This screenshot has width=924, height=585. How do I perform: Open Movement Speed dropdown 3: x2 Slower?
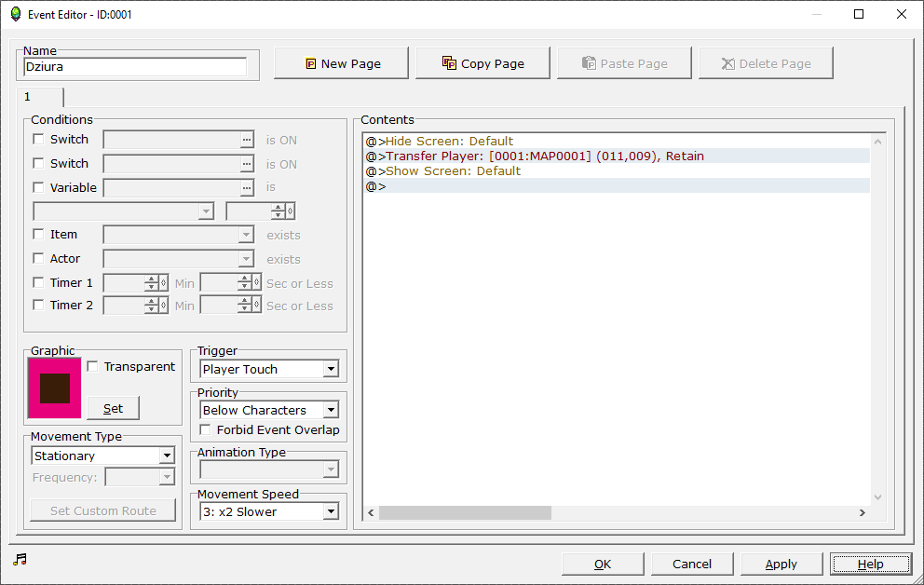[x=269, y=512]
